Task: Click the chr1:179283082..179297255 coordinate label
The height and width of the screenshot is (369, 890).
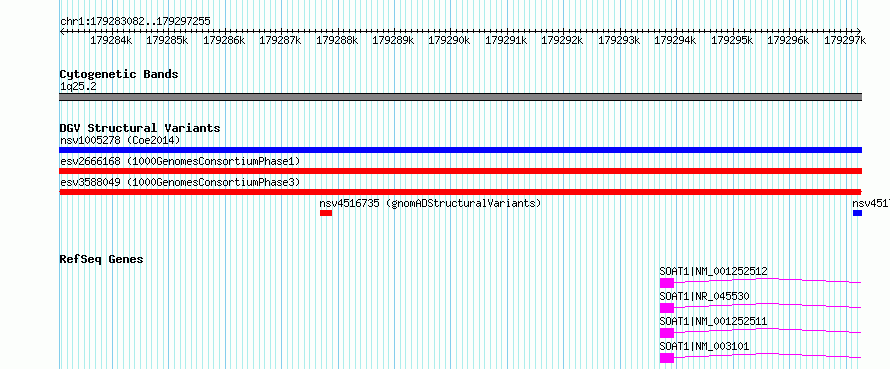Action: click(x=135, y=22)
